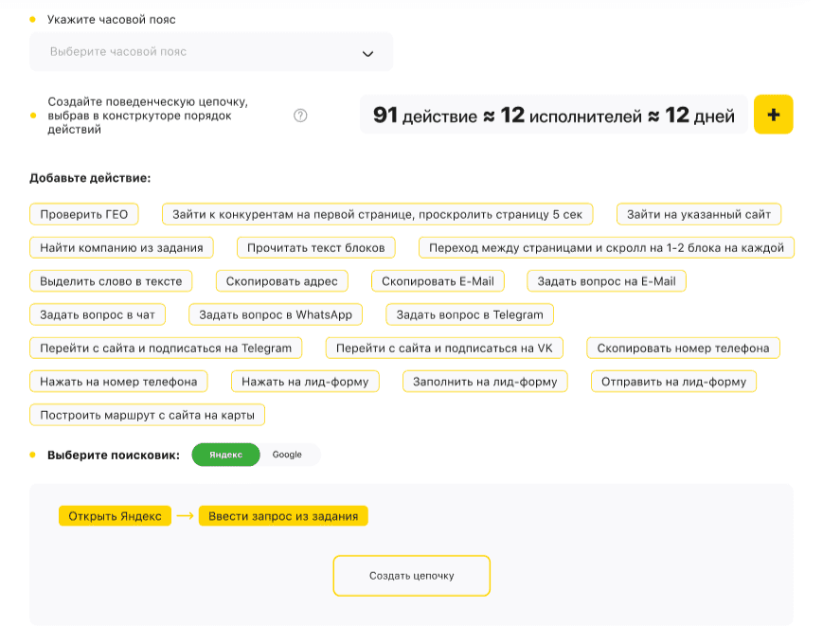Add 'Зайти к конкурентам на первой странице' action
This screenshot has height=644, width=823.
click(x=377, y=214)
